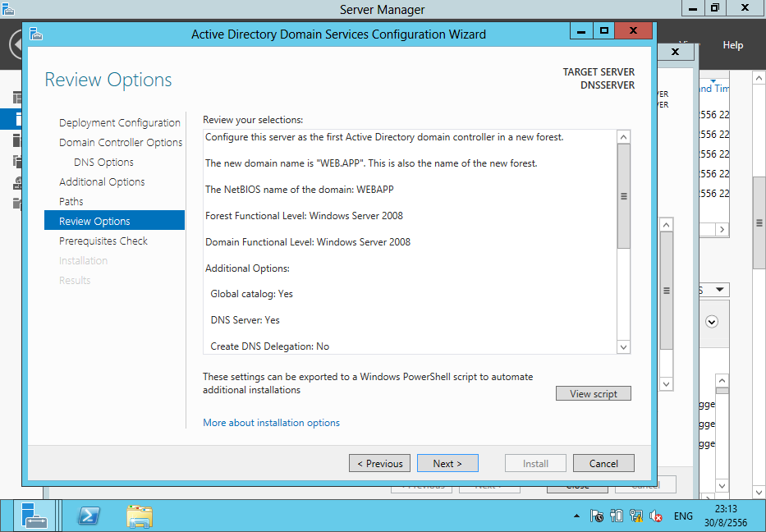This screenshot has width=766, height=532.
Task: Click Server Manager title bar icon
Action: (8, 9)
